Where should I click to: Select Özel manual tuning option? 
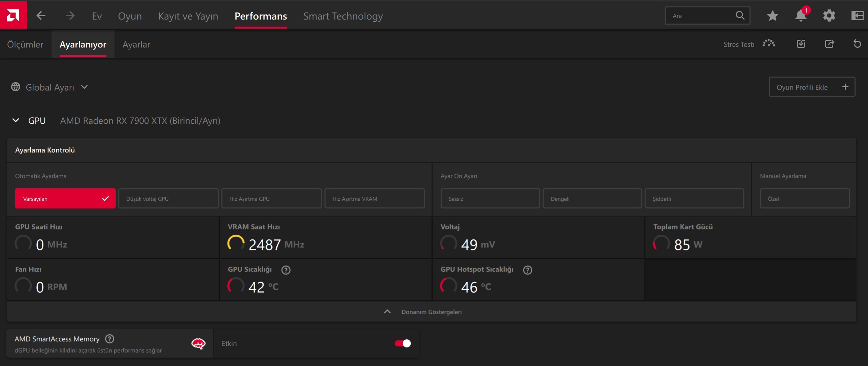[x=805, y=199]
